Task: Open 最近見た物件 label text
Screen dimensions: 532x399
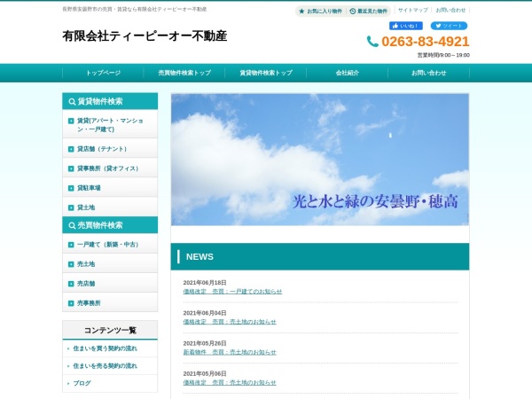Action: pos(372,12)
